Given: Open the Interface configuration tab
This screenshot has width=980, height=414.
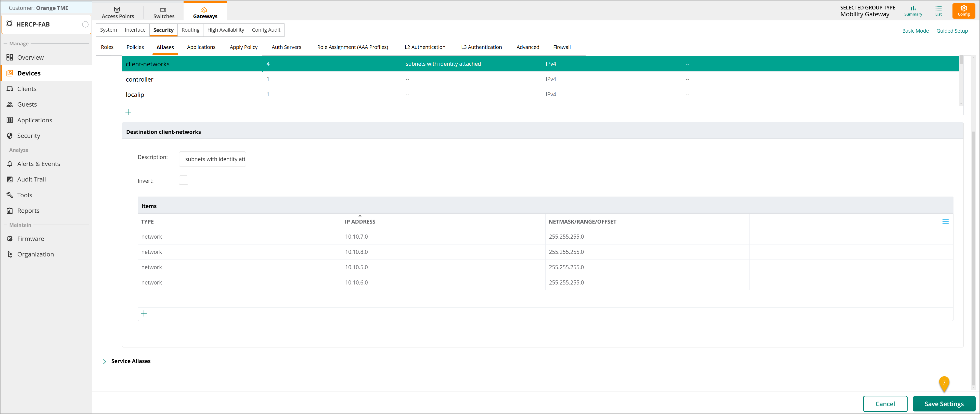Looking at the screenshot, I should tap(135, 30).
